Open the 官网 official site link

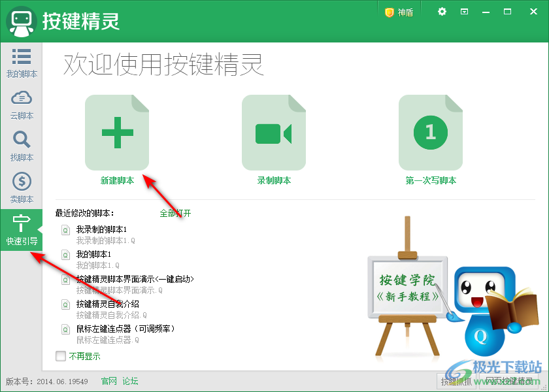[109, 381]
